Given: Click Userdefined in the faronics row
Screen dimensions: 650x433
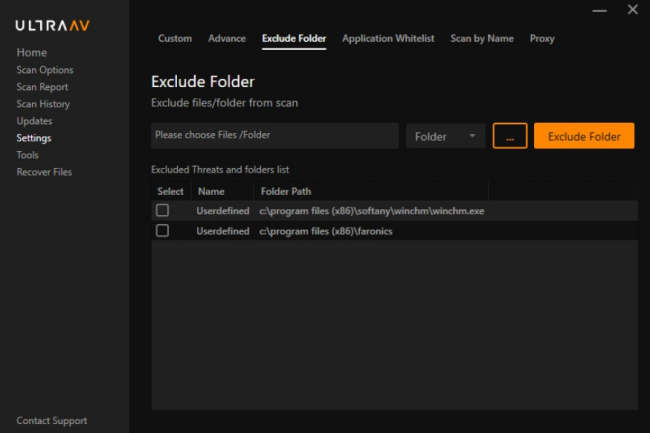Looking at the screenshot, I should coord(223,231).
